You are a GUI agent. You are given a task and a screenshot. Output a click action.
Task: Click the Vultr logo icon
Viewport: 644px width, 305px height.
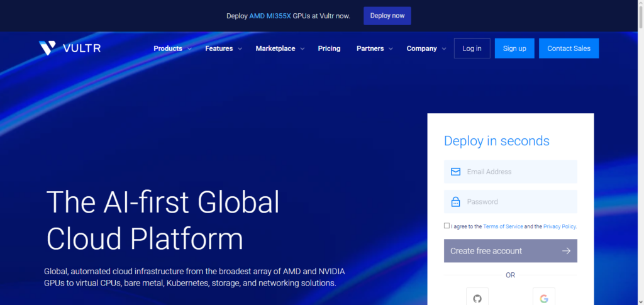pos(47,48)
